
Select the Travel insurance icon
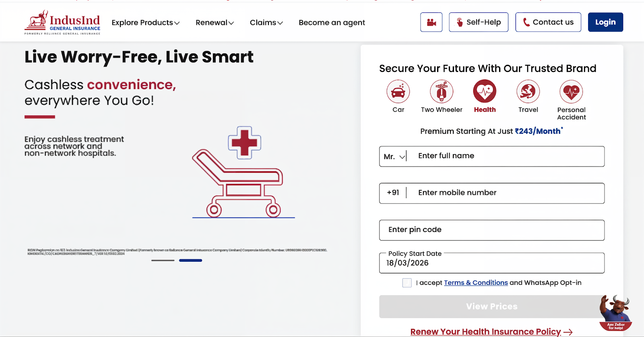click(528, 91)
